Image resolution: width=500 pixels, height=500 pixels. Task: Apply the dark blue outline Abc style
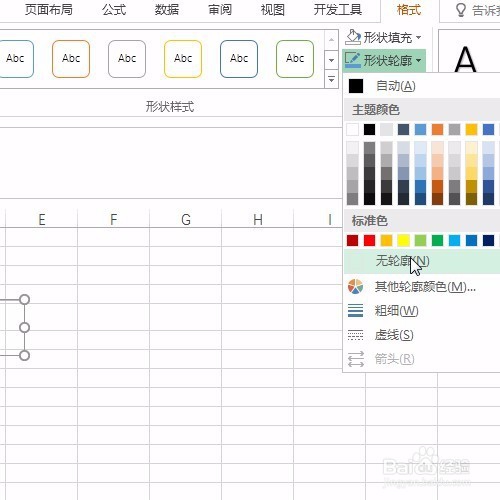tap(239, 59)
